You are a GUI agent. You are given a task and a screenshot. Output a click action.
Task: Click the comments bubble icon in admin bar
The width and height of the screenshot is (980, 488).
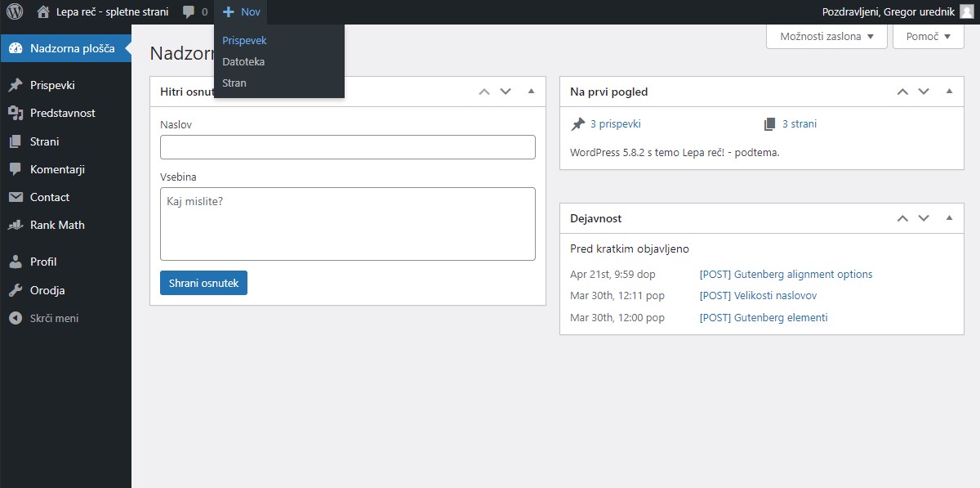tap(189, 12)
